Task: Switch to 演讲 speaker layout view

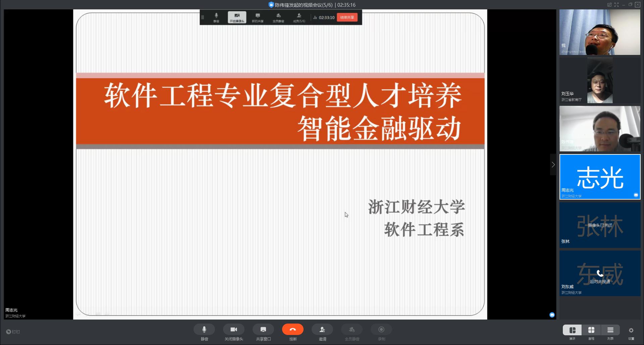Action: click(572, 330)
